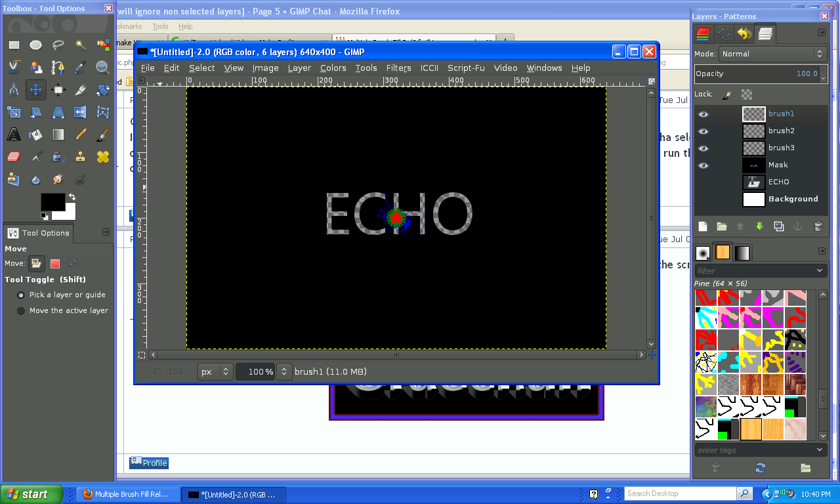840x504 pixels.
Task: Select the Scissors Select tool
Action: pyautogui.click(x=14, y=67)
